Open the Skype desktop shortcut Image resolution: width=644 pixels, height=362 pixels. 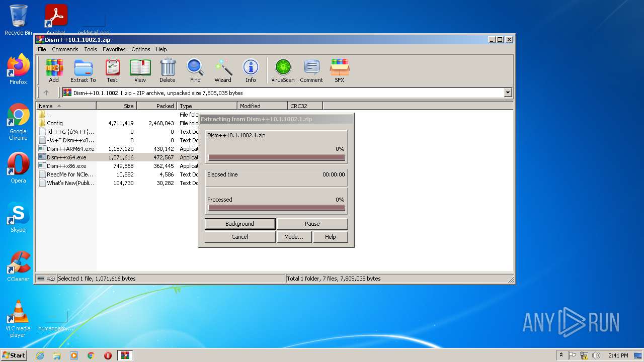click(x=18, y=217)
